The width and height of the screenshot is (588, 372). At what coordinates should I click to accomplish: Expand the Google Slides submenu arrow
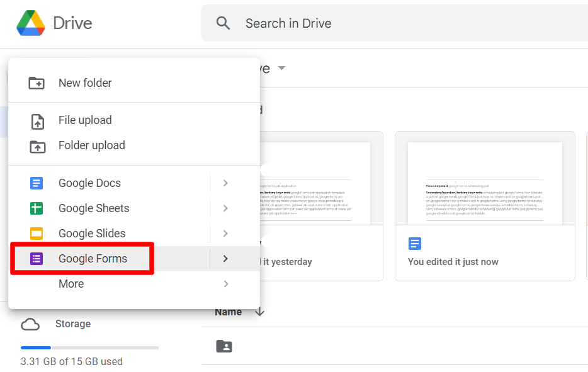pyautogui.click(x=225, y=234)
